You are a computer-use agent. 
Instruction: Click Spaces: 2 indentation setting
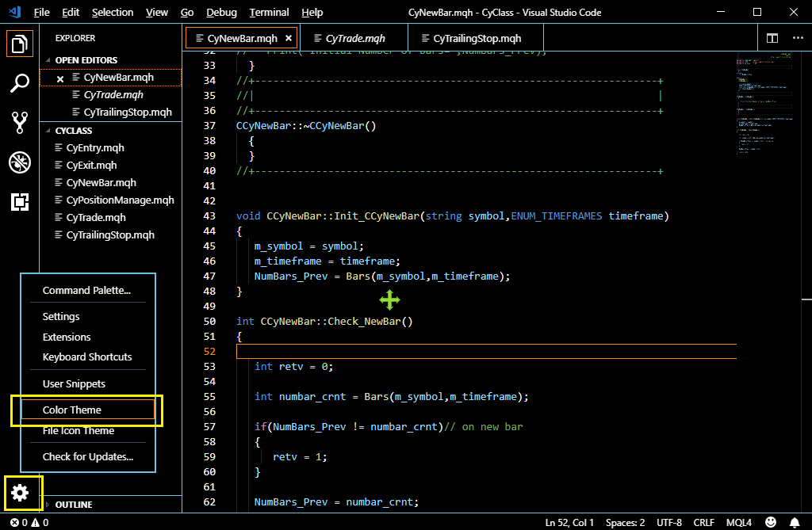[x=625, y=523]
